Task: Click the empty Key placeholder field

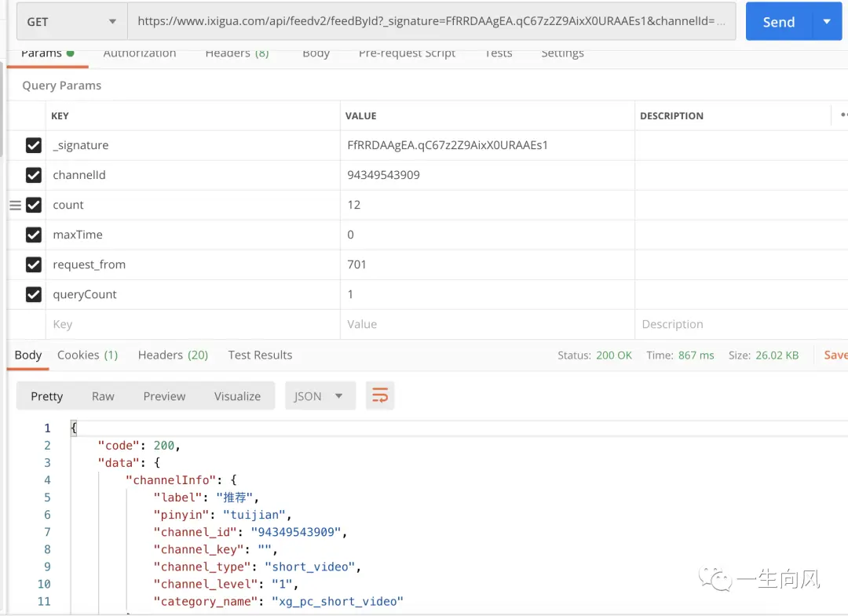Action: point(193,324)
